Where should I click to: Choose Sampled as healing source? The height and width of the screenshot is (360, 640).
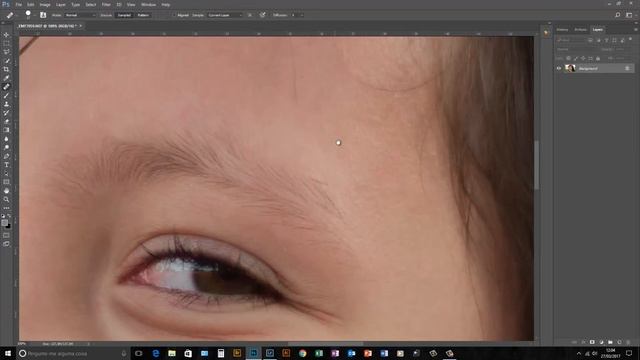[124, 15]
